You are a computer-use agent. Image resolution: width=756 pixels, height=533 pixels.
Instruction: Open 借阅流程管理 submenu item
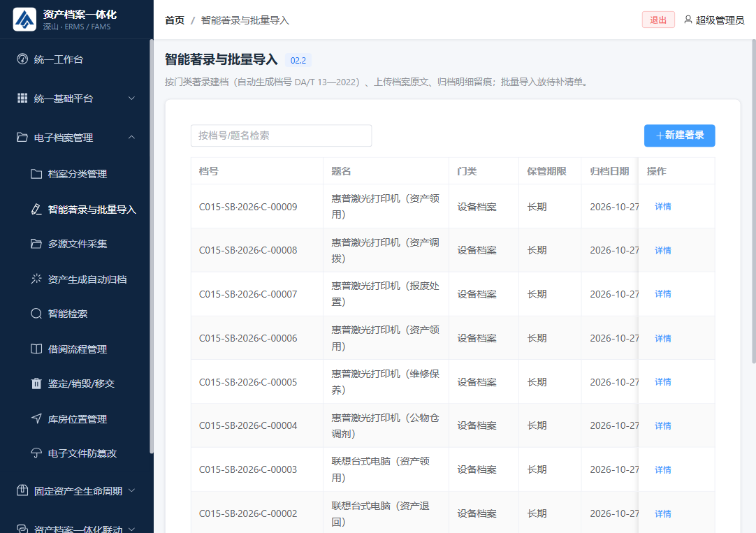click(75, 349)
